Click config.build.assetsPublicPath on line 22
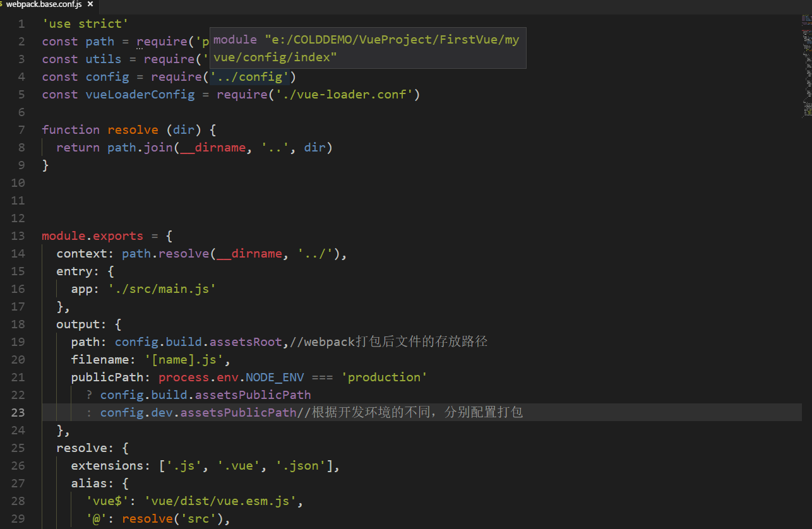Viewport: 812px width, 529px height. (x=206, y=395)
